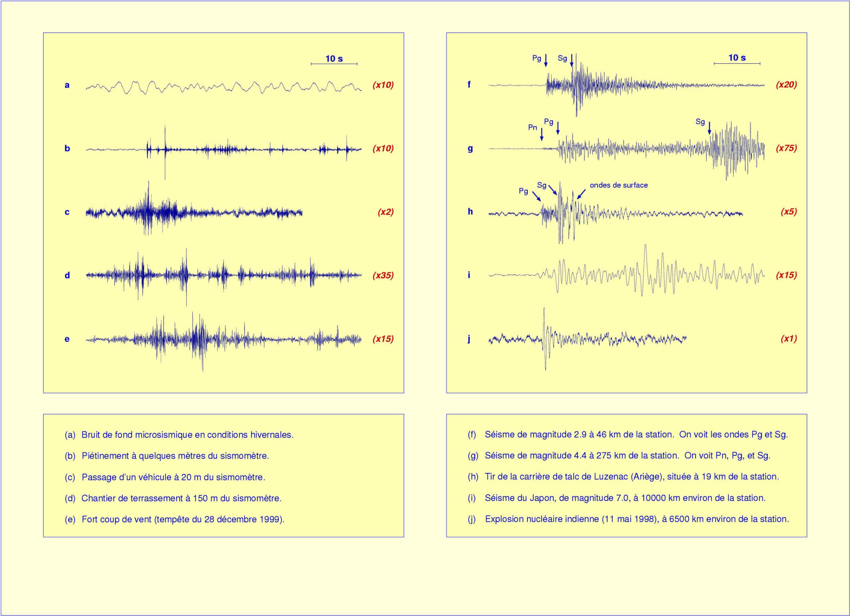The width and height of the screenshot is (850, 616).
Task: Select the (x1) amplification label
Action: pyautogui.click(x=789, y=339)
